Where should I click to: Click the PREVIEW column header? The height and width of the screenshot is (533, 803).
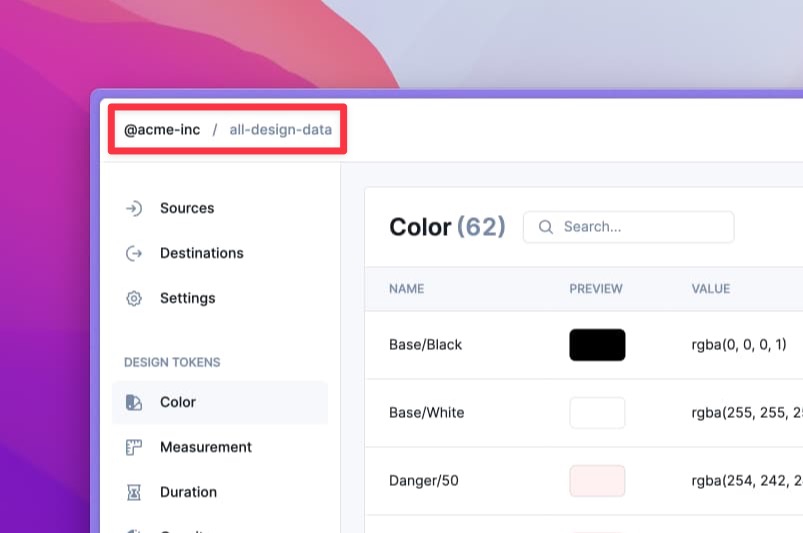pyautogui.click(x=596, y=289)
